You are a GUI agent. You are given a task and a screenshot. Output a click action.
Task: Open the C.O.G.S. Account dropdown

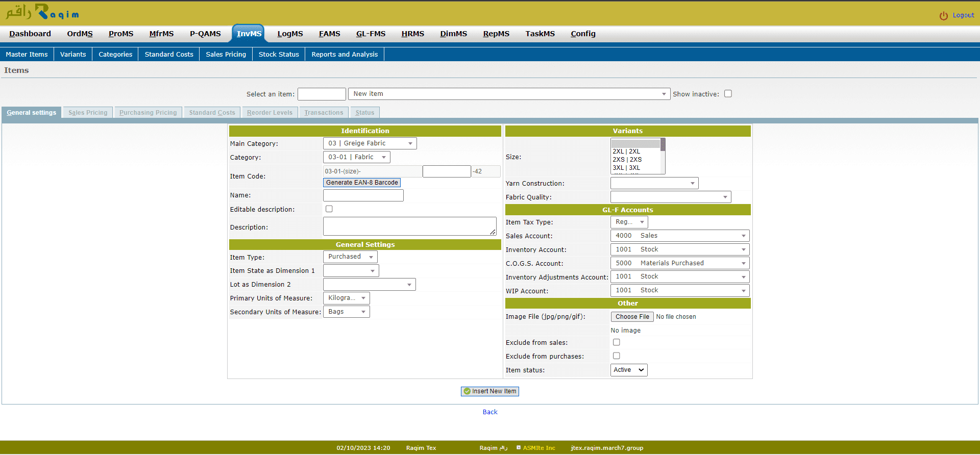coord(680,263)
